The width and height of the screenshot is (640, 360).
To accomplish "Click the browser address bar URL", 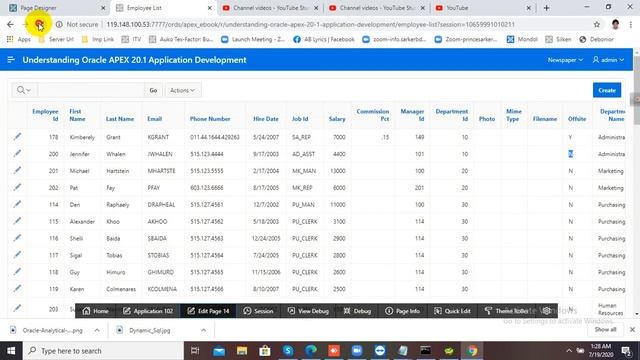I will click(310, 24).
